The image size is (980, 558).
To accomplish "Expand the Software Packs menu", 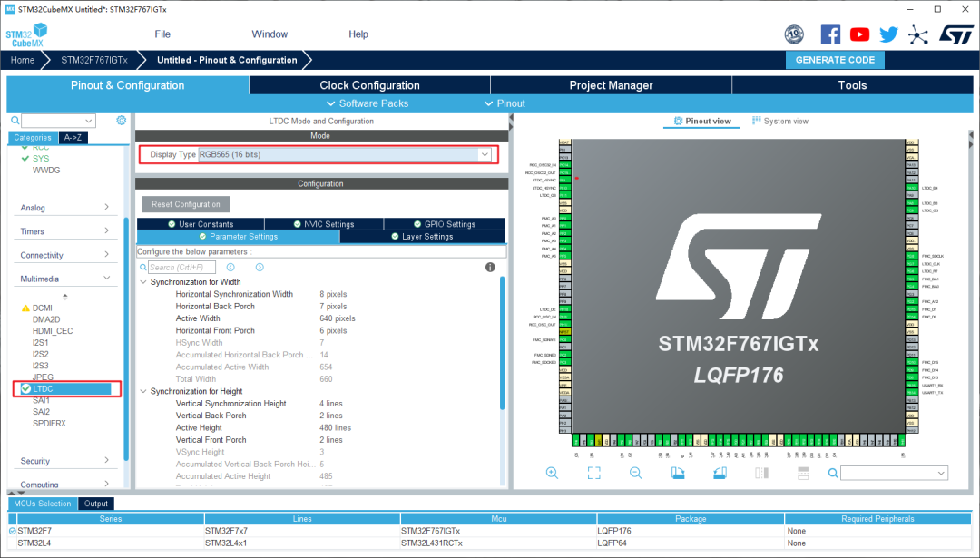I will click(367, 103).
